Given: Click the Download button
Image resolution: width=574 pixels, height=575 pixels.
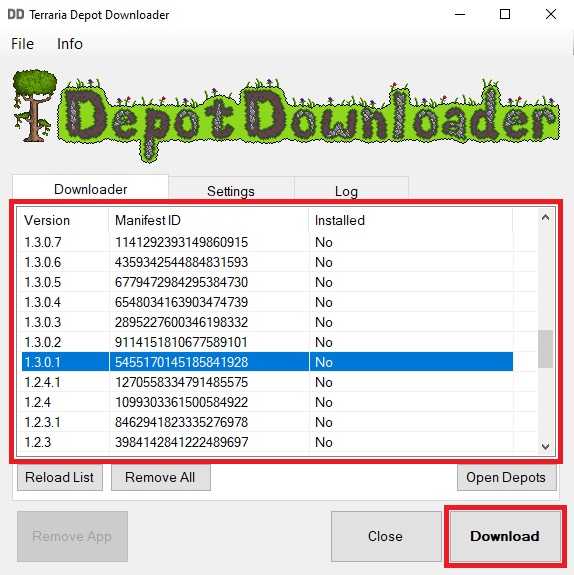Looking at the screenshot, I should (505, 536).
